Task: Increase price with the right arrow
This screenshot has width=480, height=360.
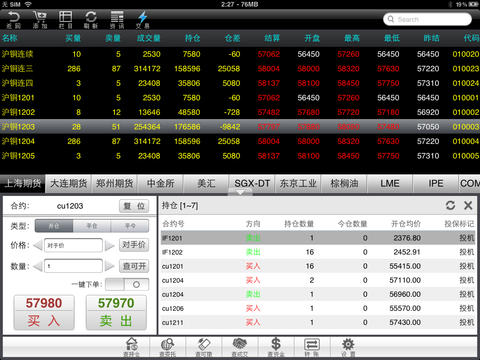Action: (110, 246)
